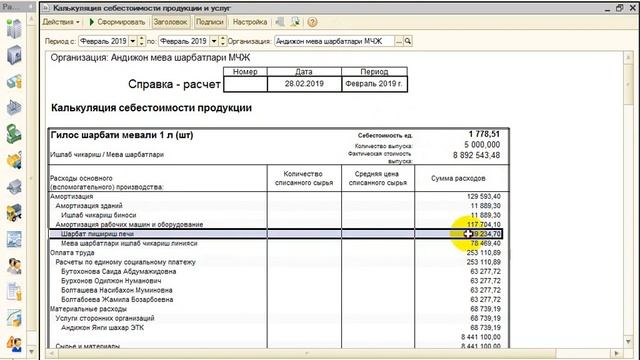Click 'Бурхонов Одилхон Нуманович' row
Screen dimensions: 640x360
coord(279,281)
